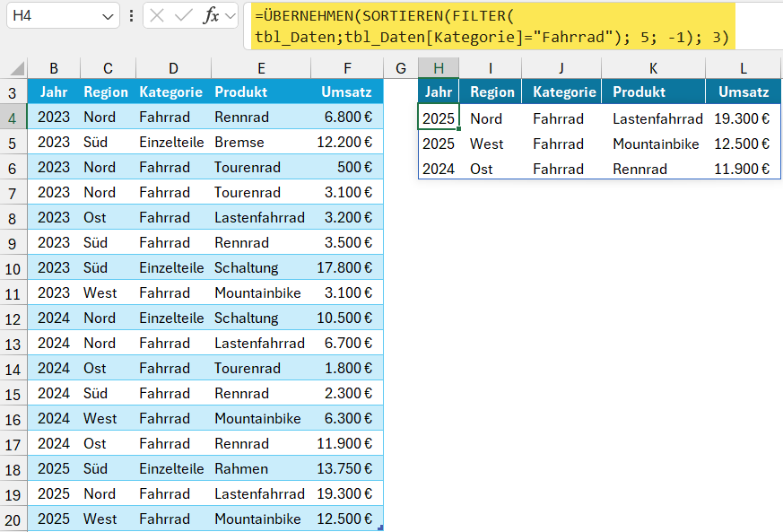Image resolution: width=783 pixels, height=532 pixels.
Task: Click the Kategorie header in column J
Action: [561, 92]
